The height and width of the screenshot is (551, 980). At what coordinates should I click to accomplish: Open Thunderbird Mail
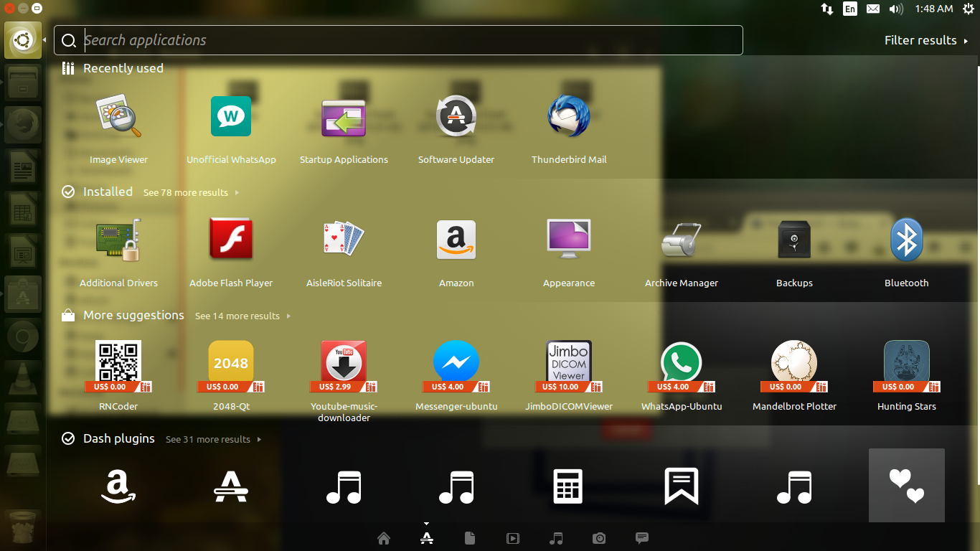(569, 129)
